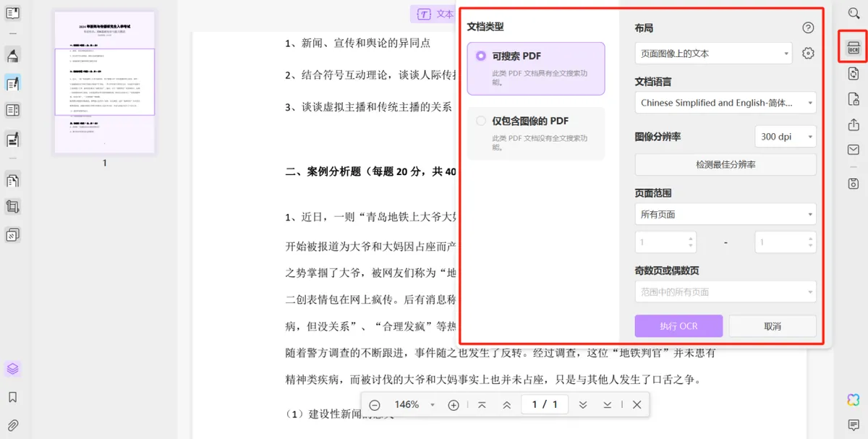Image resolution: width=868 pixels, height=439 pixels.
Task: Click the layout help question mark icon
Action: [808, 28]
